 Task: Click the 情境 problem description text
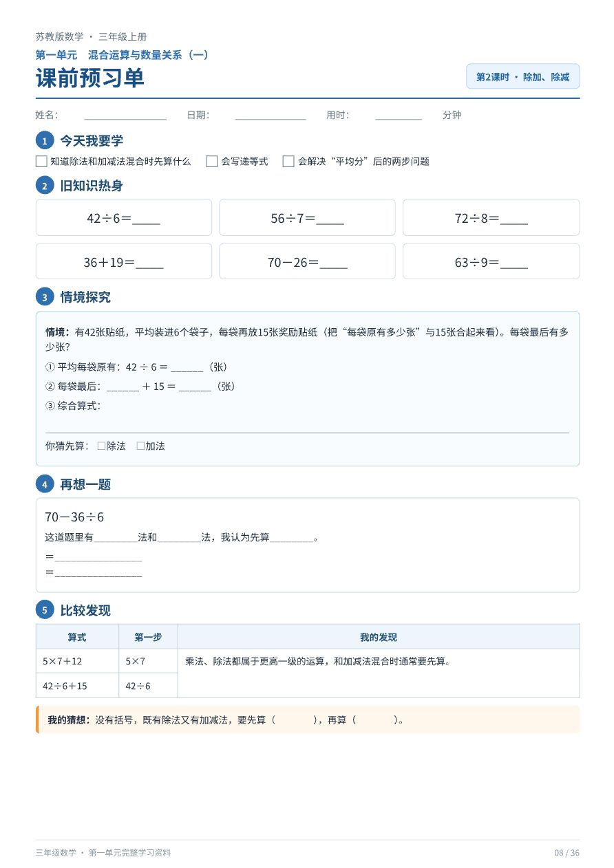307,340
